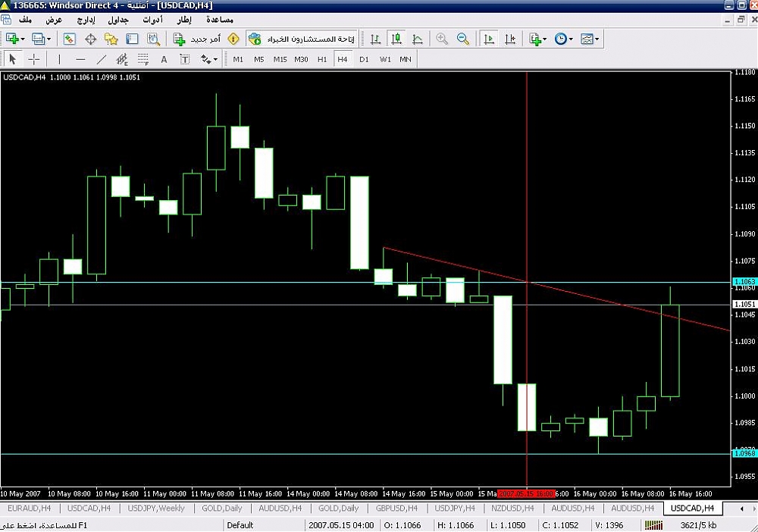Switch to the NZDUSD,H4 chart tab
The image size is (758, 532).
512,508
